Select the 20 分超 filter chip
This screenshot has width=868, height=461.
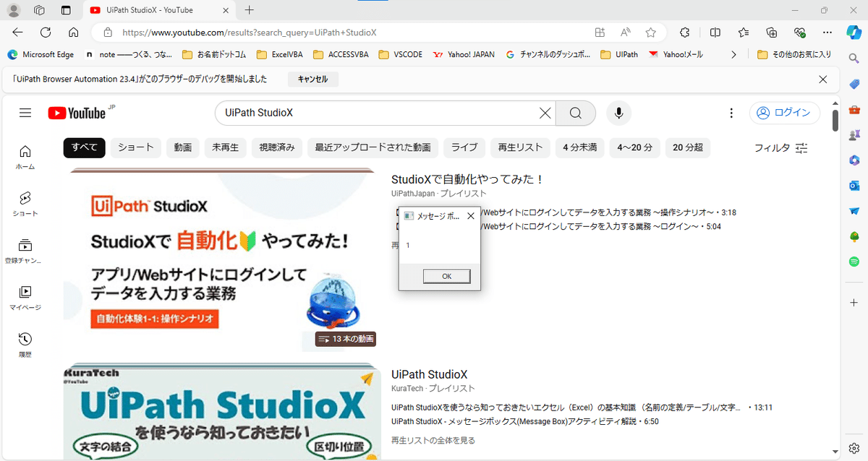pos(688,147)
